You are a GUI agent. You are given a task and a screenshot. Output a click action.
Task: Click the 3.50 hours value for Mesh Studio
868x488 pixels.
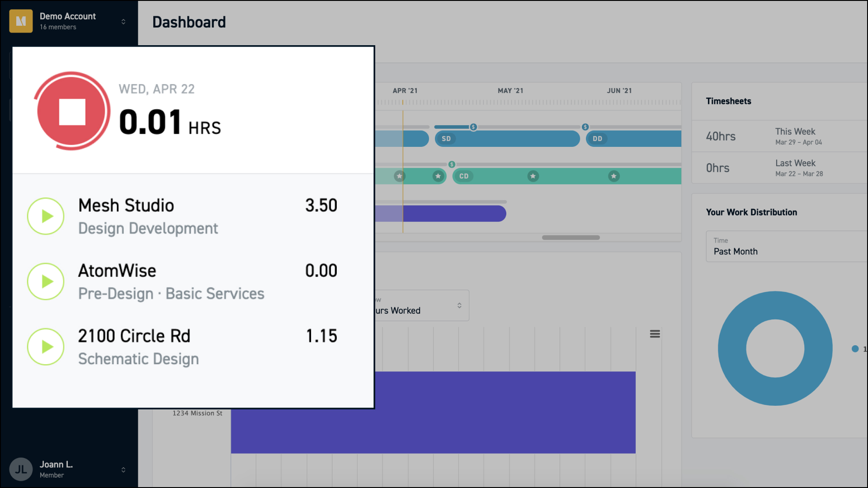coord(321,206)
